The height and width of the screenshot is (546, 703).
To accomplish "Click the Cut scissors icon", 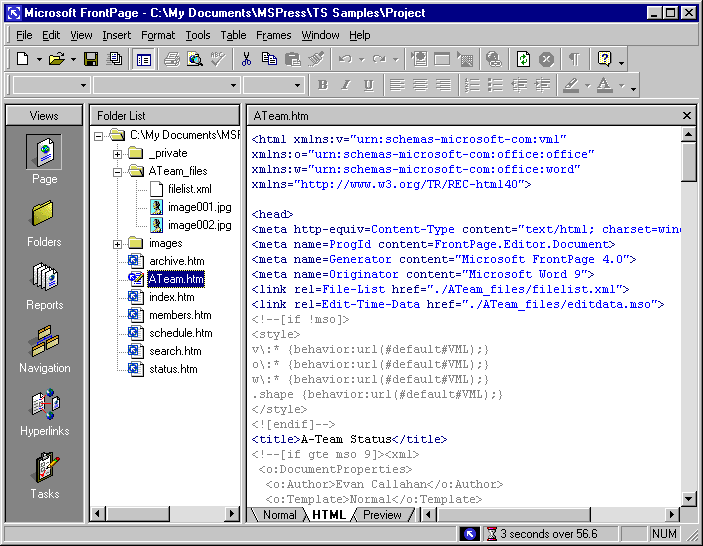I will (x=246, y=59).
